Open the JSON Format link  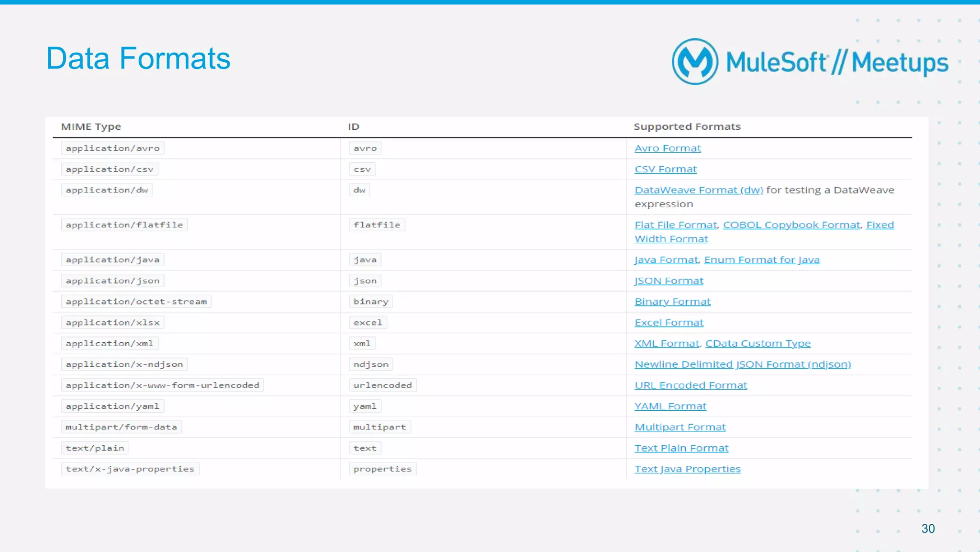(669, 281)
